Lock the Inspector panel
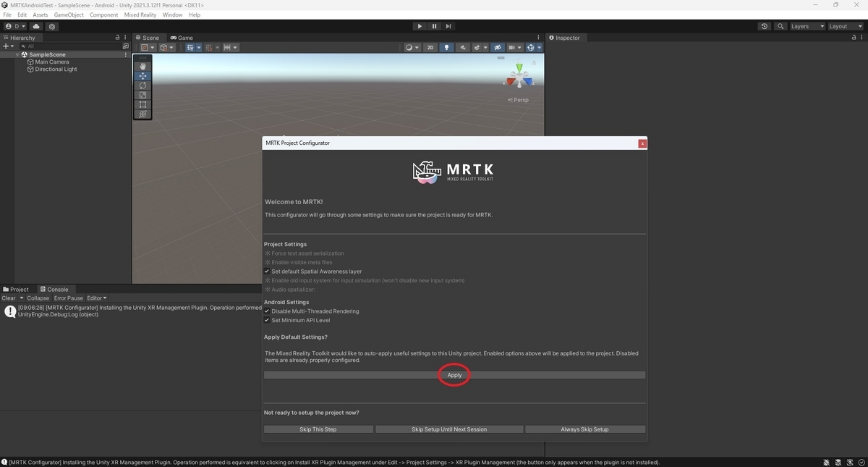The image size is (868, 467). pyautogui.click(x=852, y=38)
